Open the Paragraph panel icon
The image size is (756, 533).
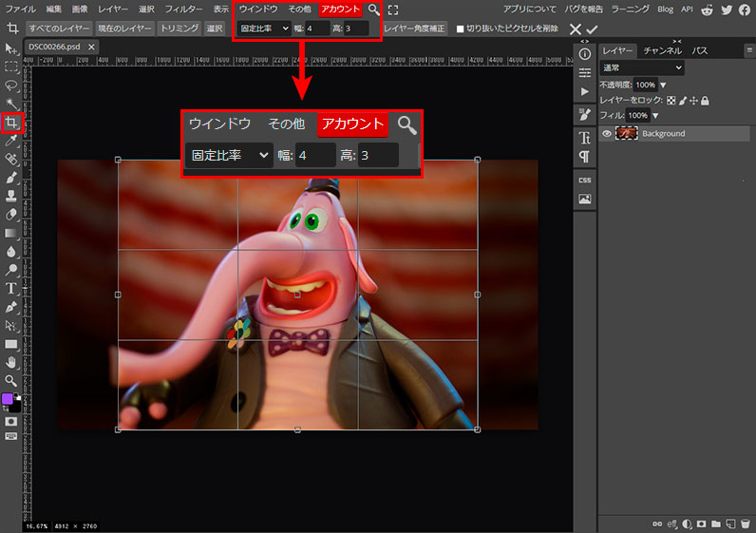click(585, 156)
